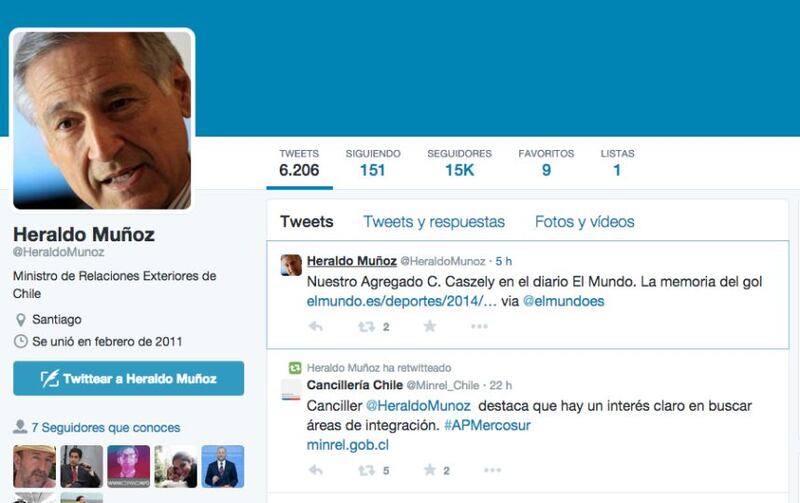Switch to Tweets y respuestas tab
This screenshot has height=503, width=800.
(434, 222)
